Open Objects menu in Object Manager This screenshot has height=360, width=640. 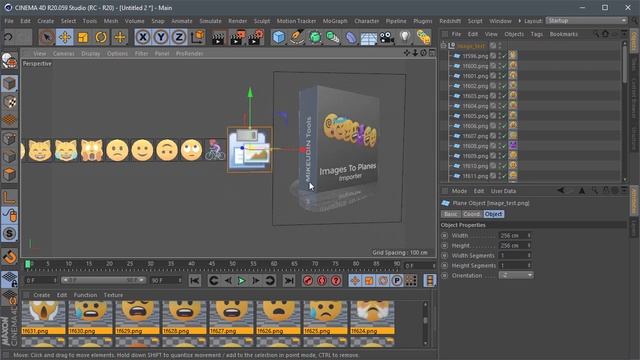click(514, 34)
